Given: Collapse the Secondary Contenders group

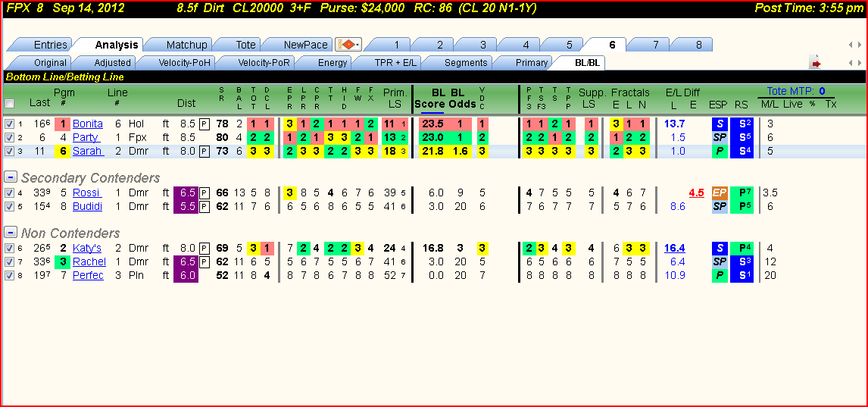Looking at the screenshot, I should [x=10, y=177].
